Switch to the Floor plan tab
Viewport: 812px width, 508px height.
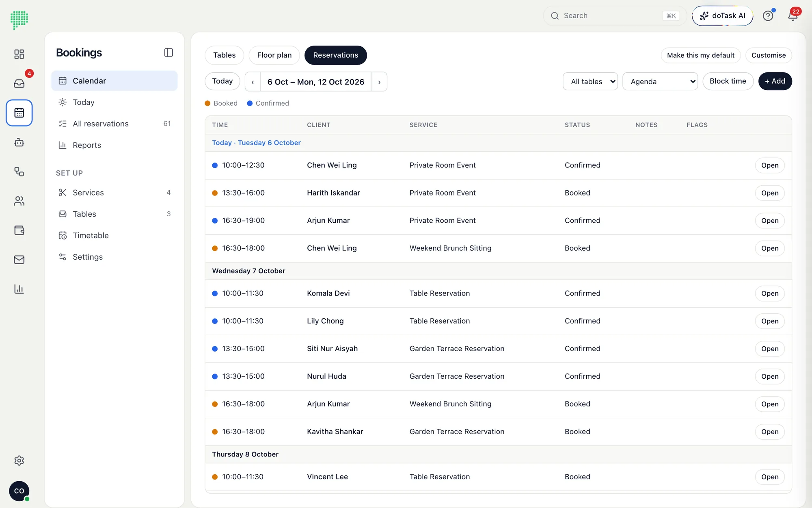coord(274,55)
